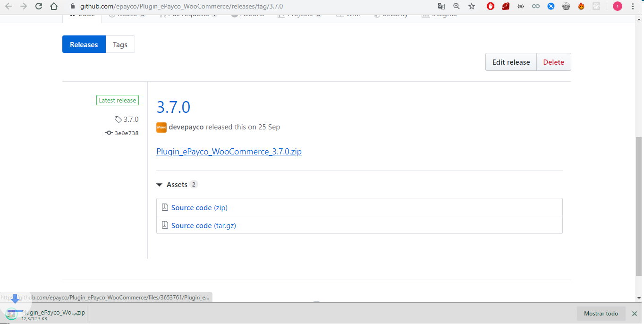Click the zip file icon for Source code (zip)

pyautogui.click(x=165, y=207)
